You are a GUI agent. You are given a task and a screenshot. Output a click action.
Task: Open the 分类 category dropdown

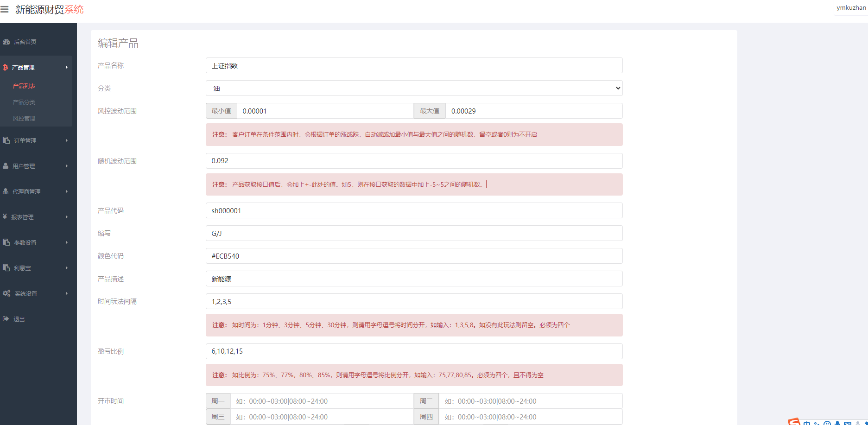coord(413,89)
